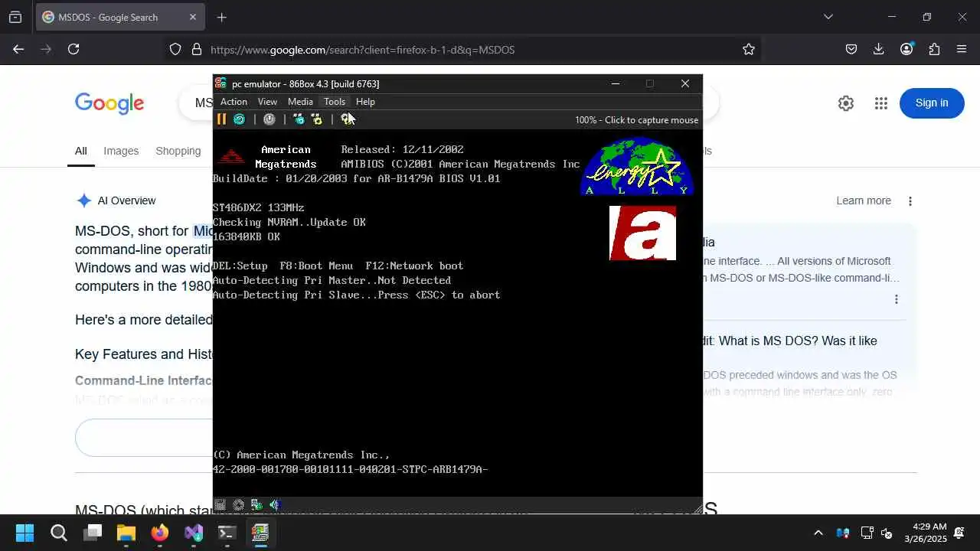Expand the list all tabs dropdown

coord(828,17)
